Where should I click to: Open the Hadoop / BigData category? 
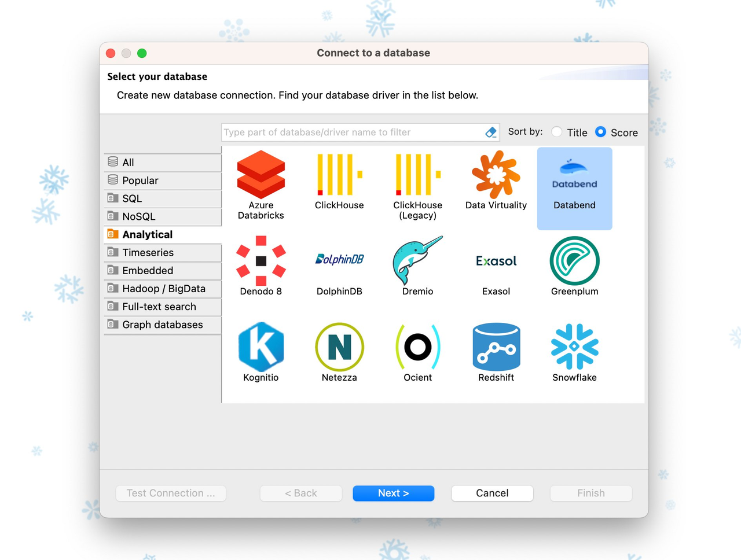pyautogui.click(x=163, y=288)
